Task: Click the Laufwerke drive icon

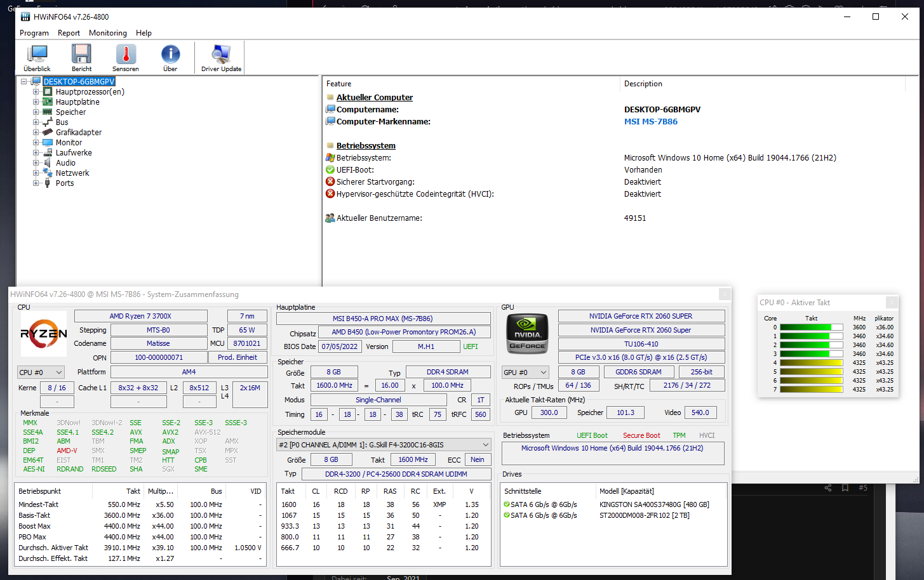Action: 48,152
